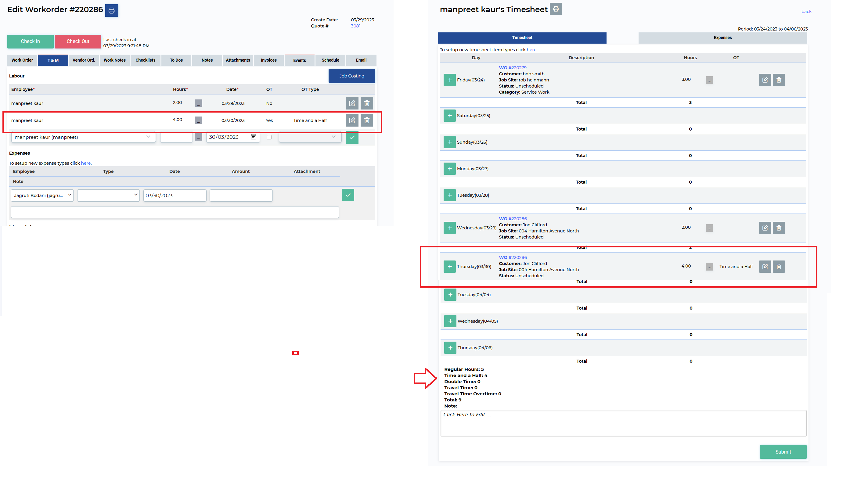
Task: Tick the OT checkbox in new labour row
Action: 269,137
